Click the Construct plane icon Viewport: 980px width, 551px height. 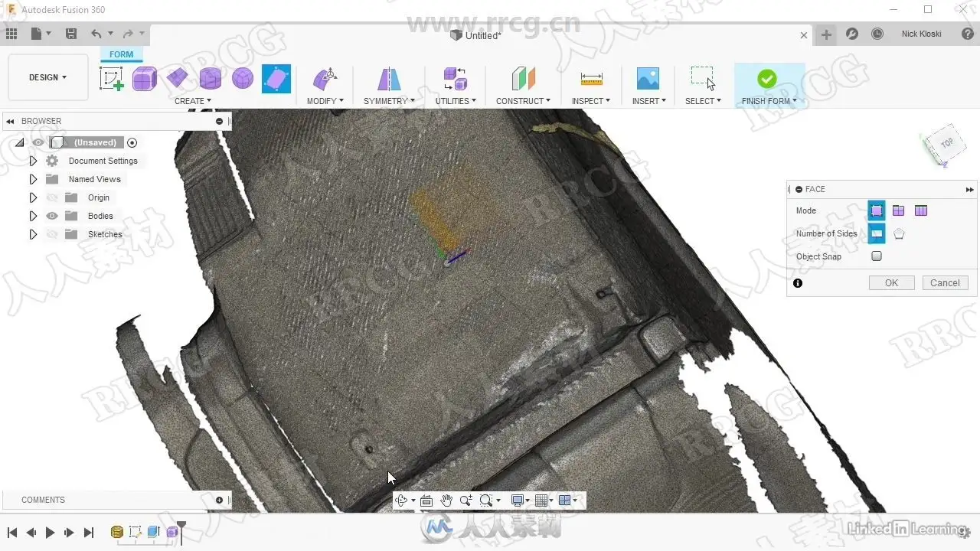pyautogui.click(x=524, y=79)
